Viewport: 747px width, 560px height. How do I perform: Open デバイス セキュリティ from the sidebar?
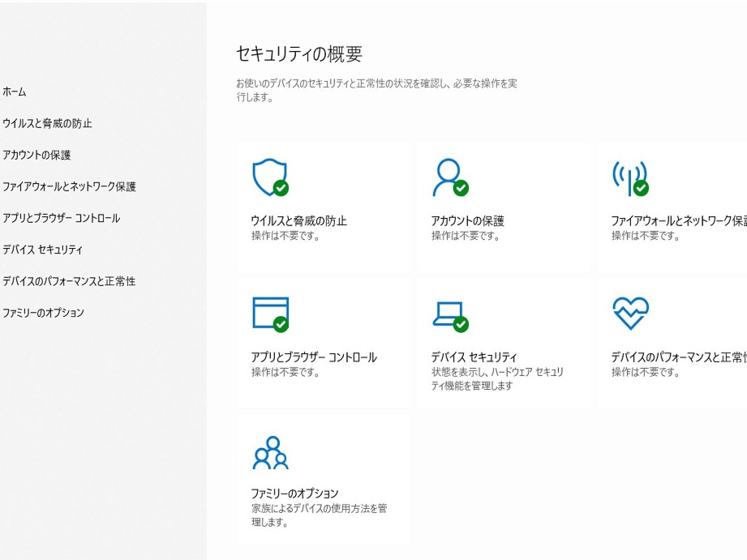42,250
